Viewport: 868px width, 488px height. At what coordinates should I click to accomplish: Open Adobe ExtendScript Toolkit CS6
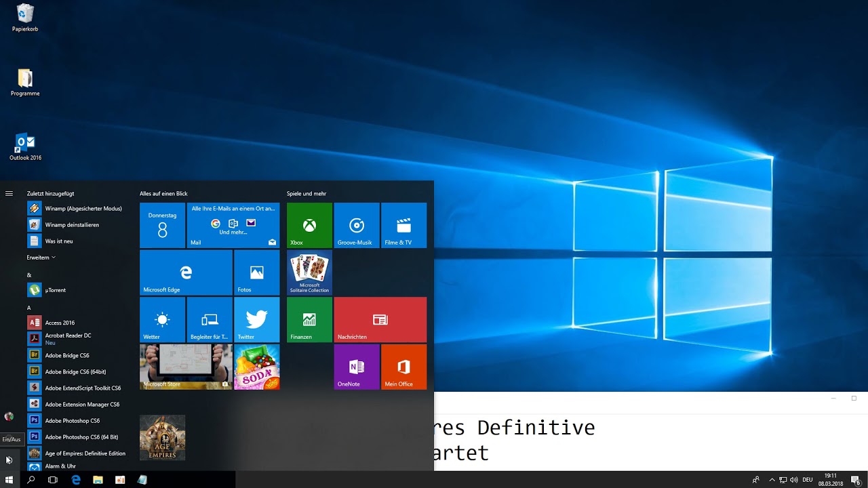77,388
